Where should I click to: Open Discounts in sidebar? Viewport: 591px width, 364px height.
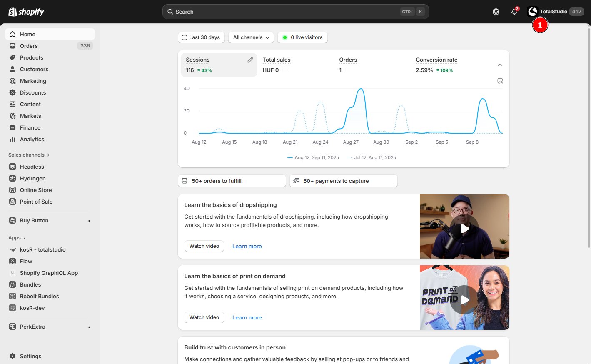click(50, 92)
